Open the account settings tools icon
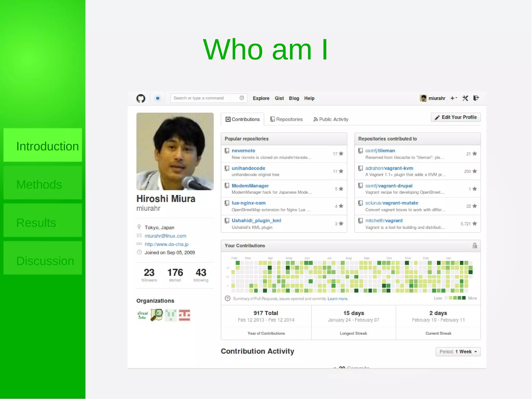Viewport: 532px width, 399px height. pos(465,98)
